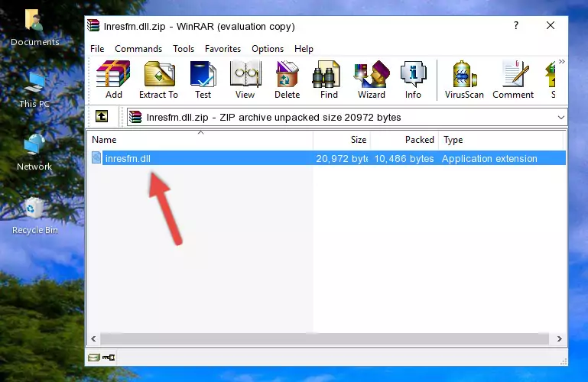The width and height of the screenshot is (588, 382).
Task: Select the inresfrn.dll file entry
Action: (329, 158)
